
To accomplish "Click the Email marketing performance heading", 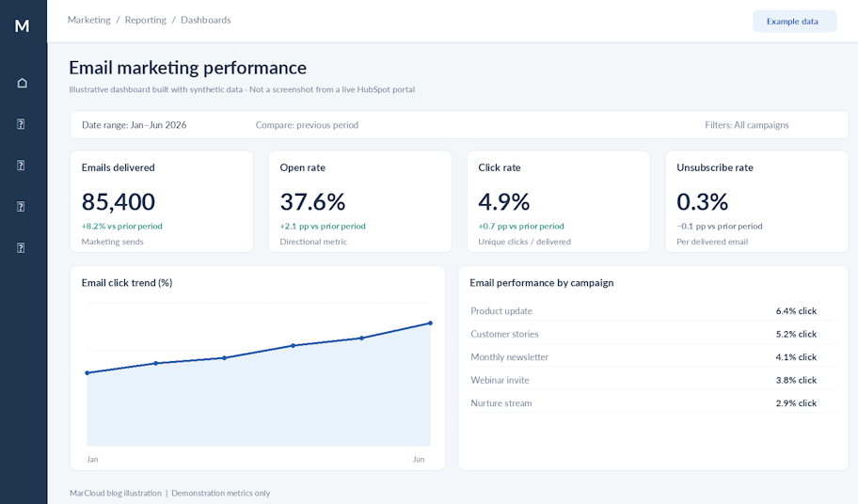I will tap(188, 68).
